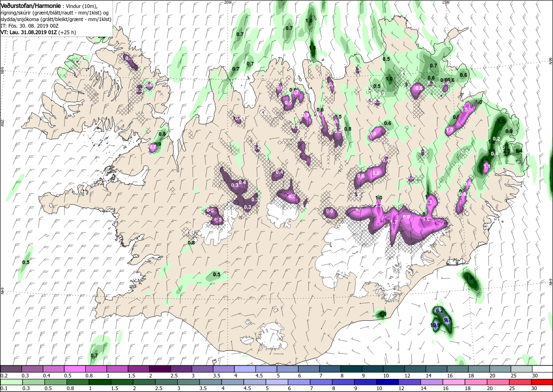Click the 6.2 precipitation value
The width and height of the screenshot is (553, 392).
click(440, 311)
